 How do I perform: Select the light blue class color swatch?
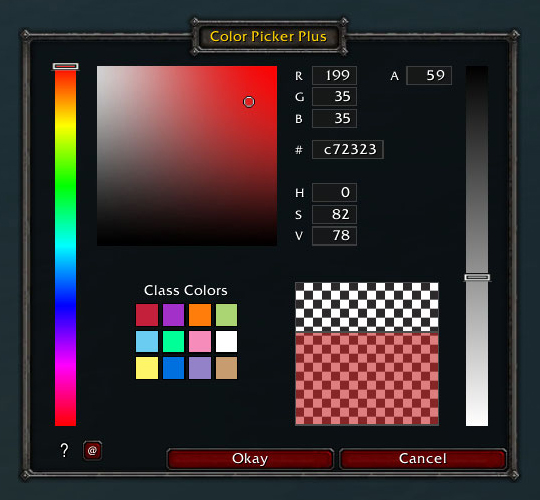147,341
